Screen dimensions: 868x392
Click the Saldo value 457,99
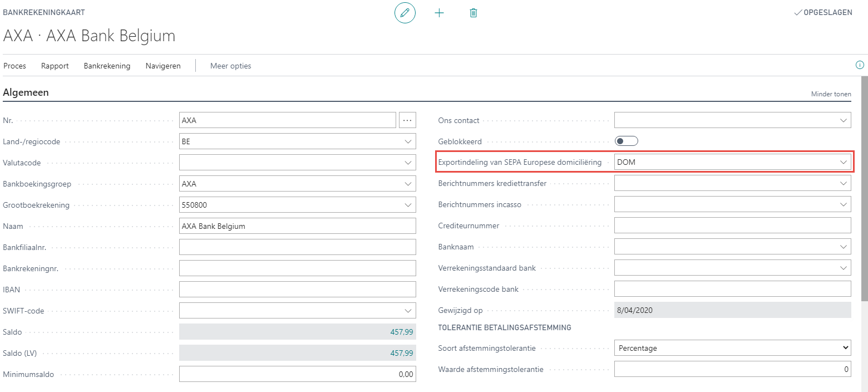click(401, 332)
